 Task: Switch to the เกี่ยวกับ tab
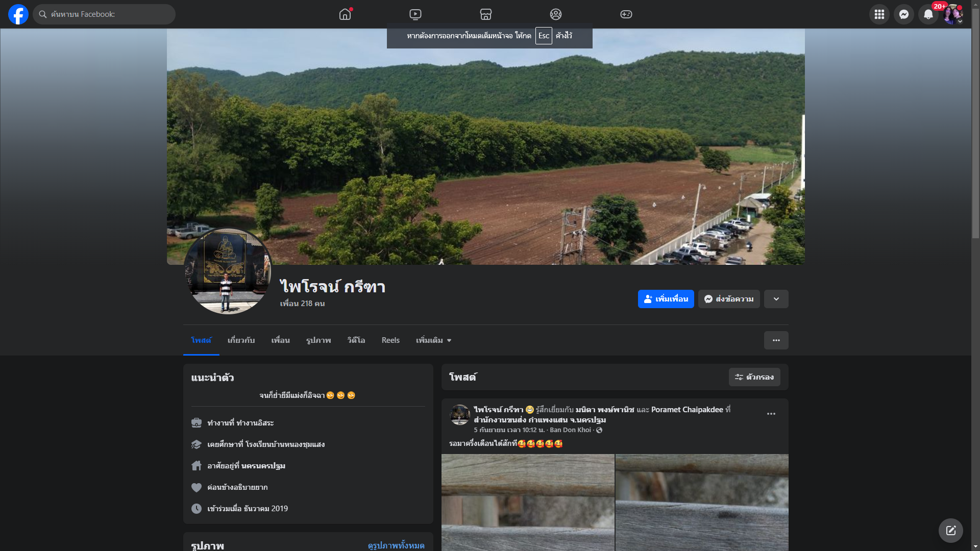pyautogui.click(x=241, y=340)
